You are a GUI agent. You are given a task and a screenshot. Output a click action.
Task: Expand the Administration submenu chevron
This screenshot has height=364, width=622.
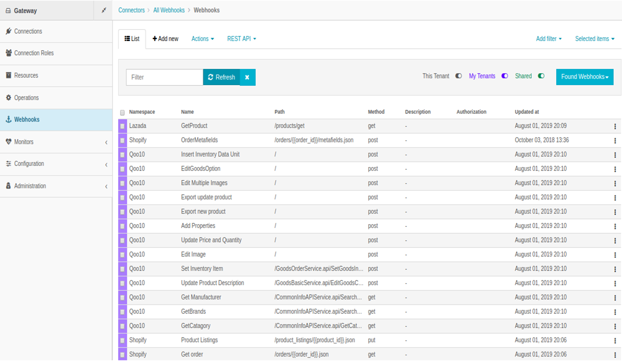[x=106, y=186]
